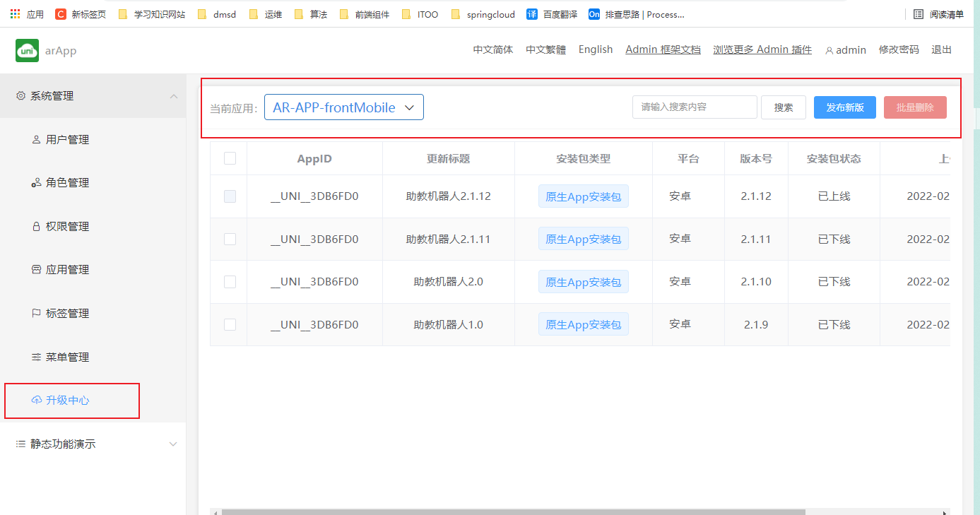Click the 修改密码 link
This screenshot has height=515, width=980.
pyautogui.click(x=899, y=49)
